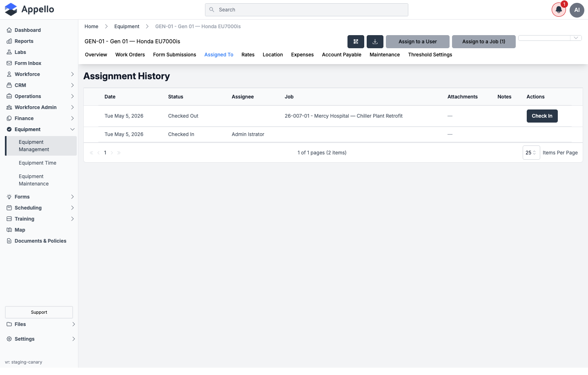Expand the CRM menu
588x375 pixels.
coord(41,85)
